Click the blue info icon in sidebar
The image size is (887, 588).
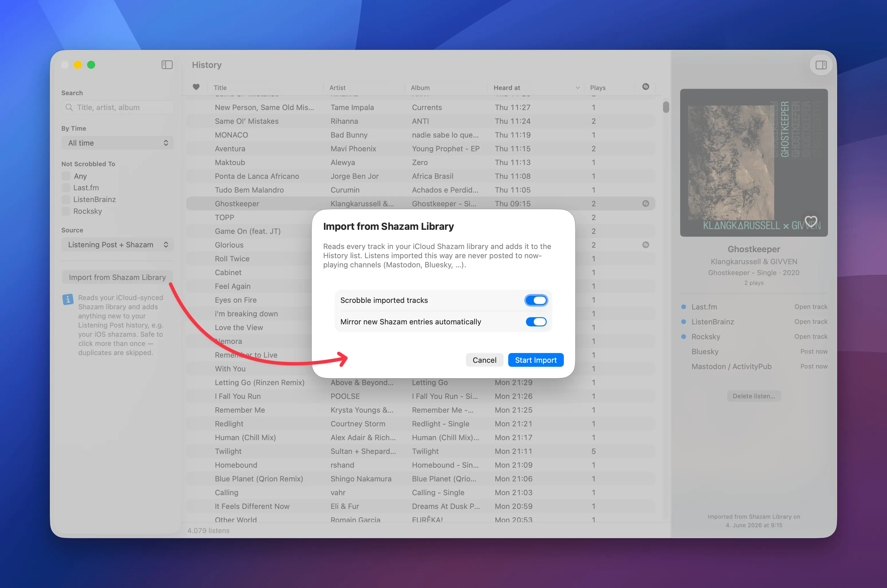coord(68,299)
